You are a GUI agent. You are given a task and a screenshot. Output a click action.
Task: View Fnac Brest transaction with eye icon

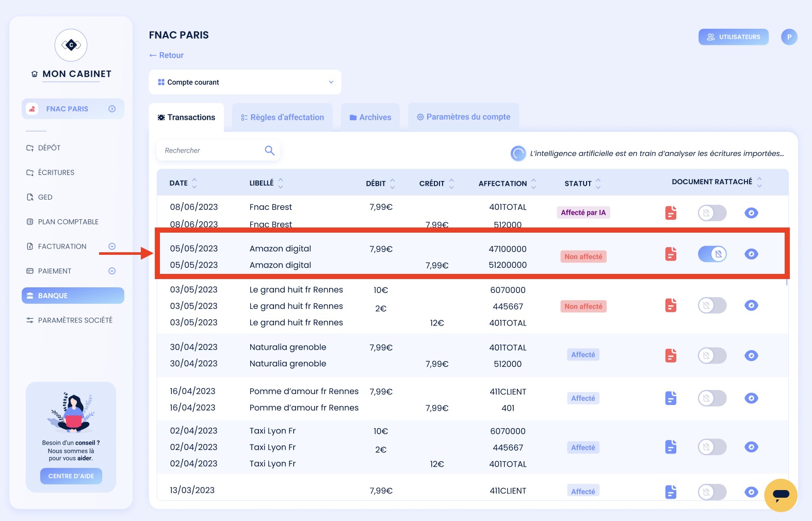(751, 213)
